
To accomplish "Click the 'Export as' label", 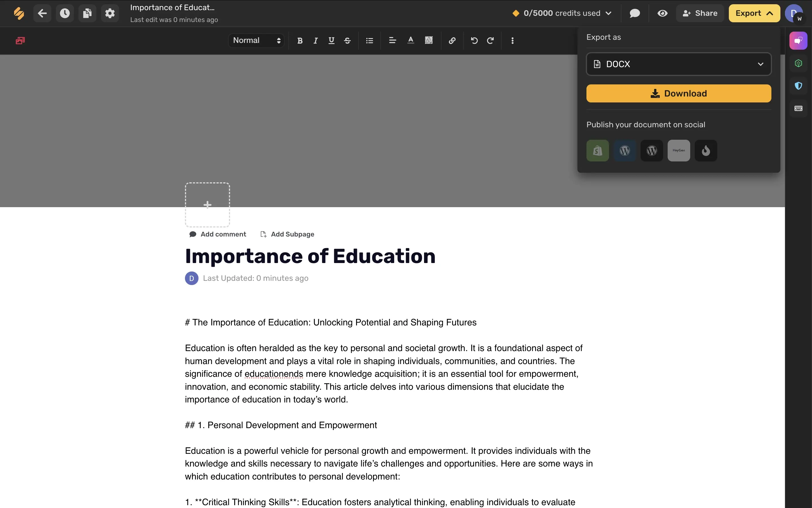I will pos(604,37).
